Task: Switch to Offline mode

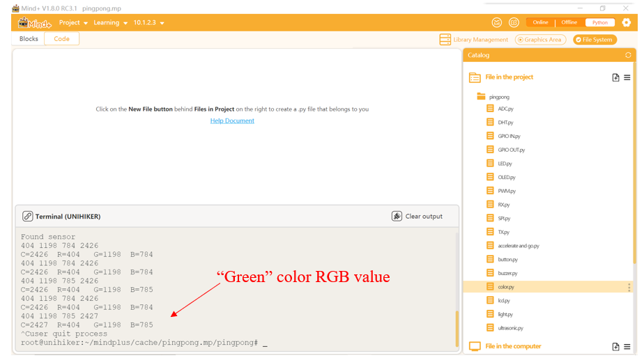Action: pos(569,22)
